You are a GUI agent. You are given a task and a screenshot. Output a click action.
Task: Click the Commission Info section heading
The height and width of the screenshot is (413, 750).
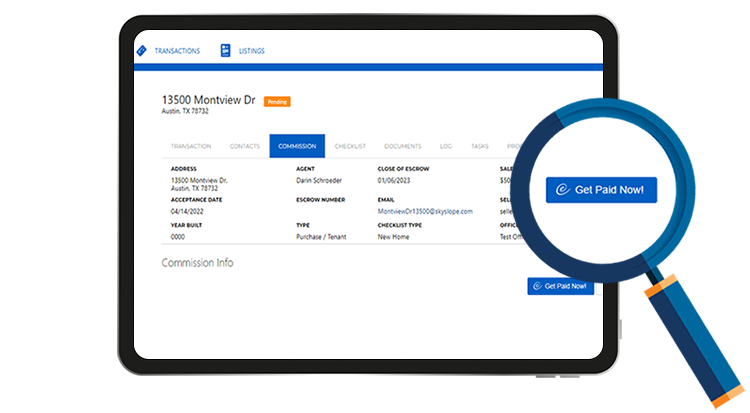(197, 263)
